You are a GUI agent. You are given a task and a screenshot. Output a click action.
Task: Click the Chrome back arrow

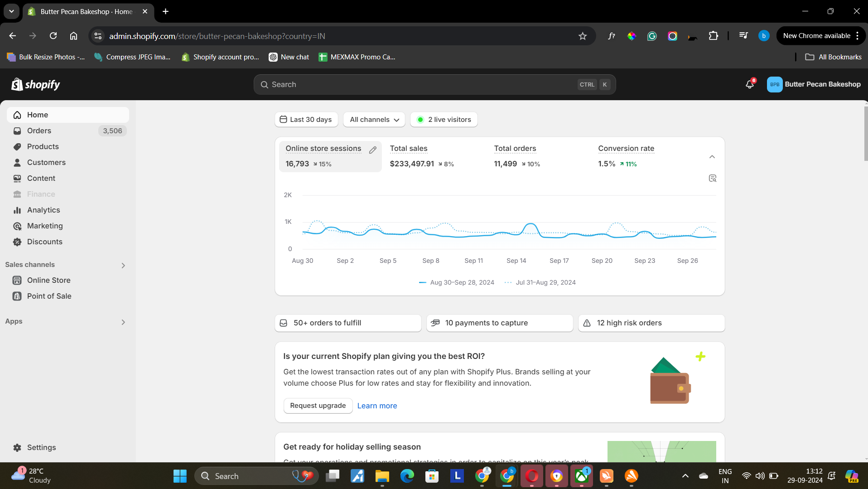click(x=13, y=36)
